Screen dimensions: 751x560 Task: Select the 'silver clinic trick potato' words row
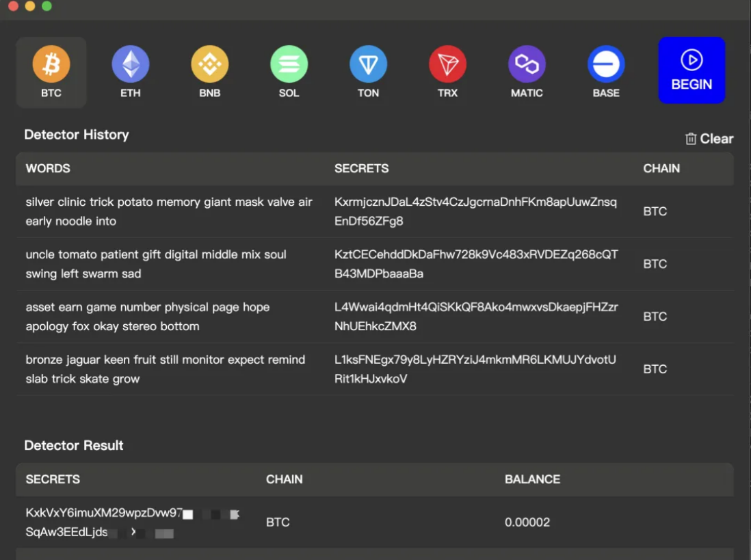pyautogui.click(x=169, y=211)
